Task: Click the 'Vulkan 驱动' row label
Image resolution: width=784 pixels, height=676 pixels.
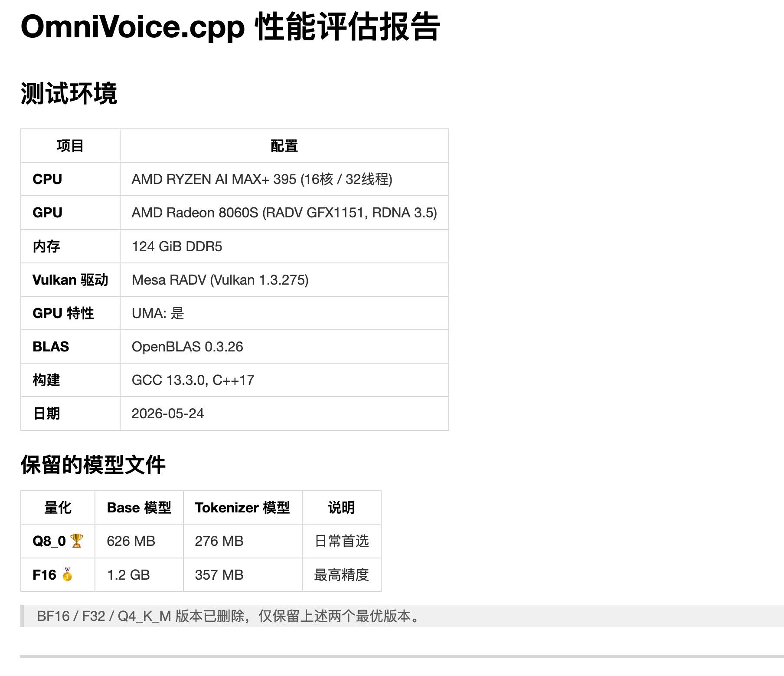Action: 70,280
